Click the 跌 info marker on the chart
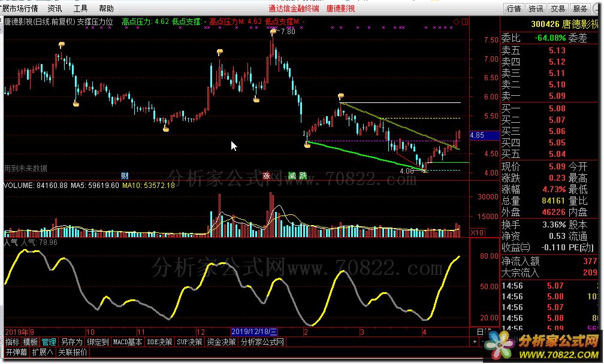The width and height of the screenshot is (604, 364). [x=303, y=176]
